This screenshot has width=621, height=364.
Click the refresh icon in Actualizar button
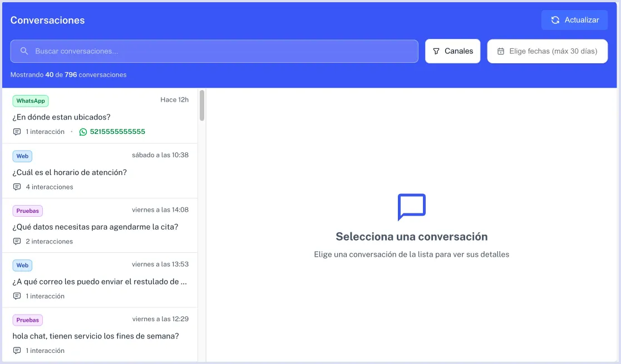coord(555,19)
